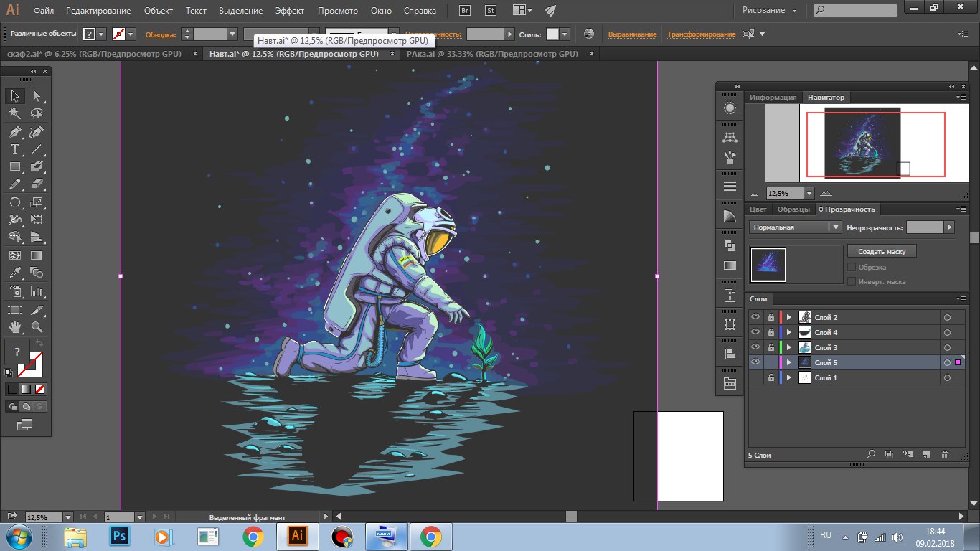Create a new layer with the Layers panel icon
980x551 pixels.
pyautogui.click(x=926, y=455)
